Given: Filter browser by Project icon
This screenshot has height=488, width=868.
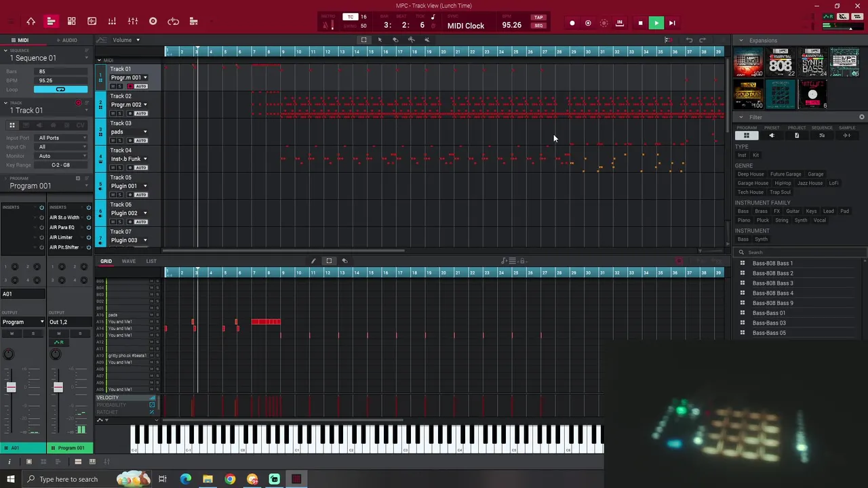Looking at the screenshot, I should click(797, 136).
